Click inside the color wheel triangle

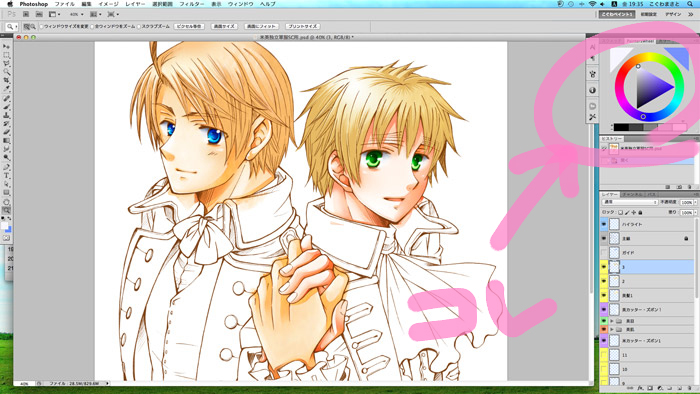648,87
